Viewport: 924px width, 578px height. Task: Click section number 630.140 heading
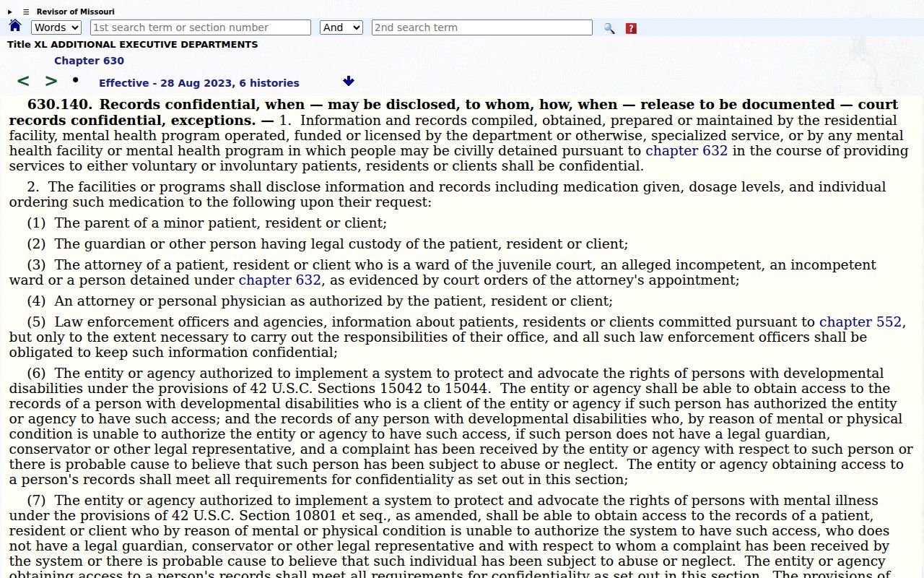[61, 105]
